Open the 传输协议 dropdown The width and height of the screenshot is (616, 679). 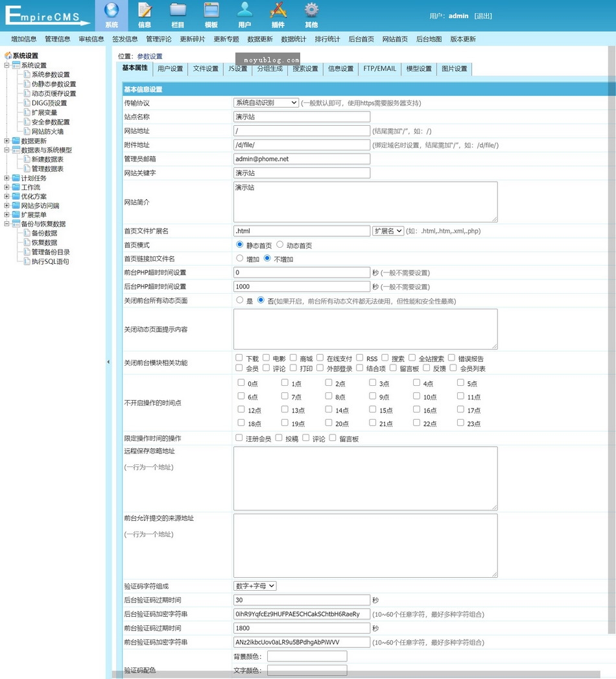pos(266,102)
